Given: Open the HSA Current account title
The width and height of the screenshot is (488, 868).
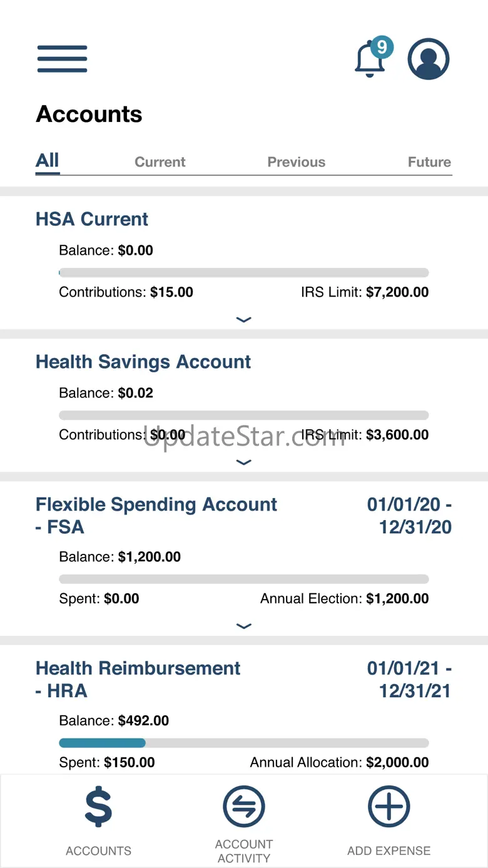Looking at the screenshot, I should (x=92, y=219).
